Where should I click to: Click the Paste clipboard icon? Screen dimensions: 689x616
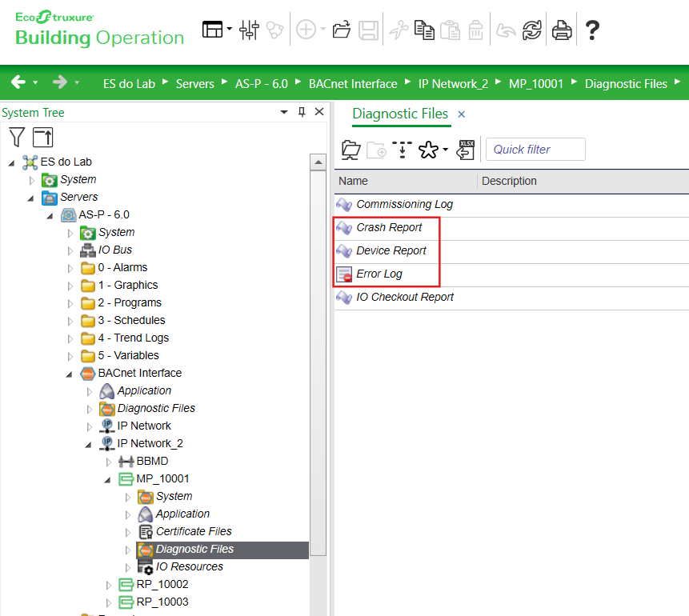pyautogui.click(x=450, y=30)
